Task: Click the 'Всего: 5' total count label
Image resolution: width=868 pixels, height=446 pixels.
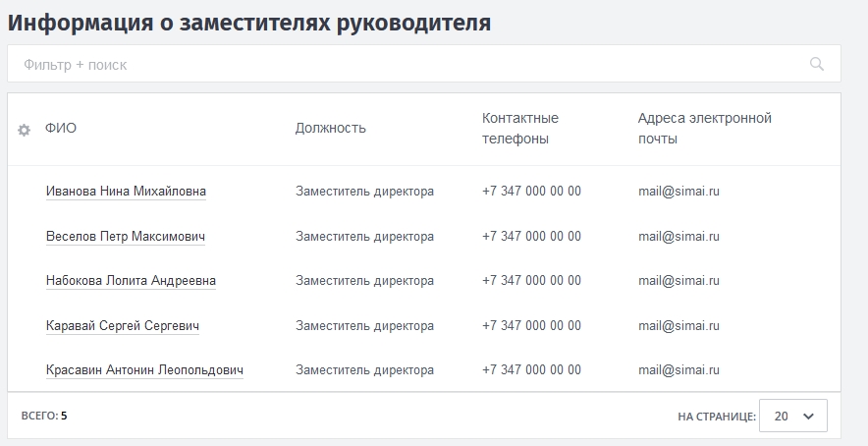Action: [x=44, y=416]
